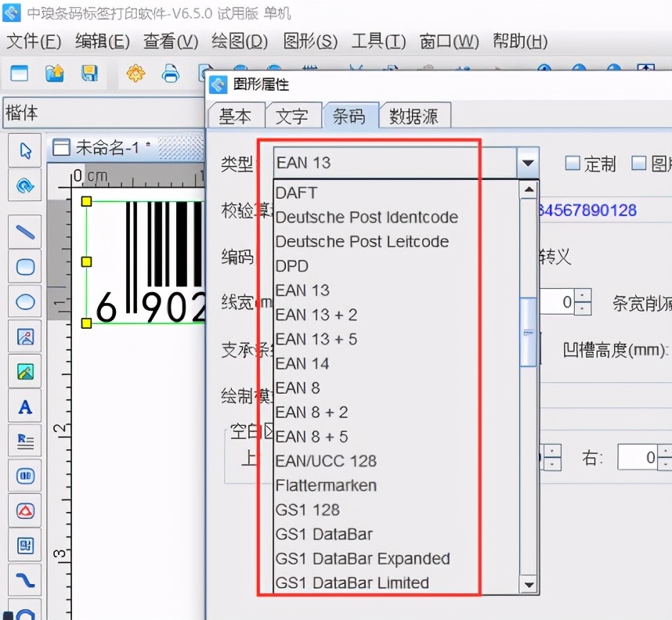Choose EAN 13 in the dropdown list
This screenshot has width=672, height=620.
click(396, 290)
